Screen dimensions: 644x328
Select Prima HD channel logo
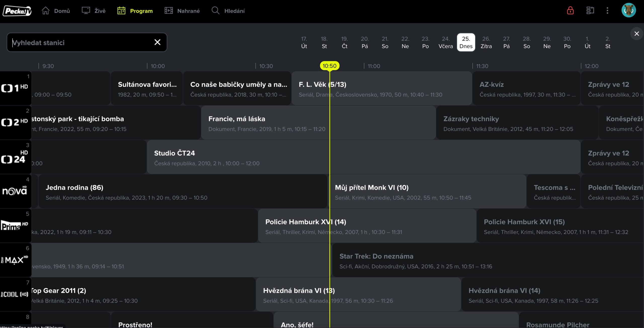(16, 226)
